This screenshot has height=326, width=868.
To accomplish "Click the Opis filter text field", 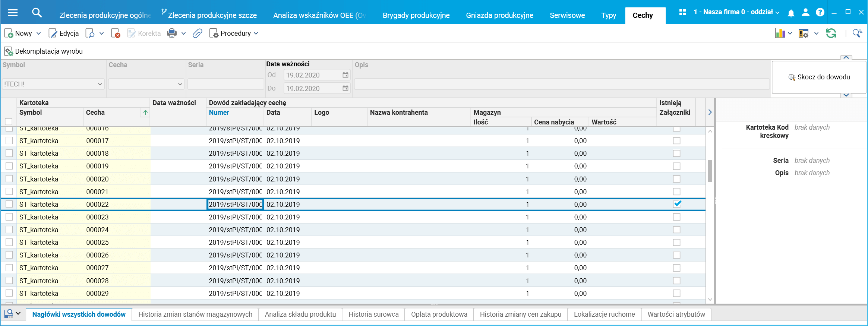I will [x=561, y=84].
